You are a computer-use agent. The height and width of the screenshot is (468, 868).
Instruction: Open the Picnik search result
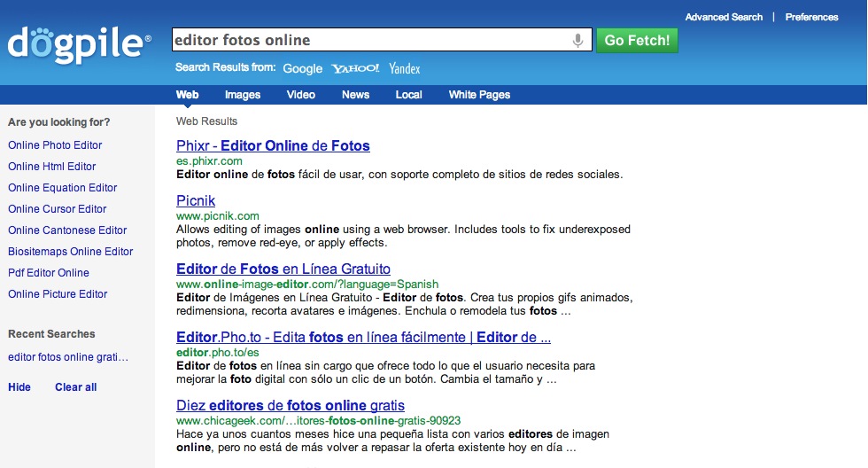point(196,201)
